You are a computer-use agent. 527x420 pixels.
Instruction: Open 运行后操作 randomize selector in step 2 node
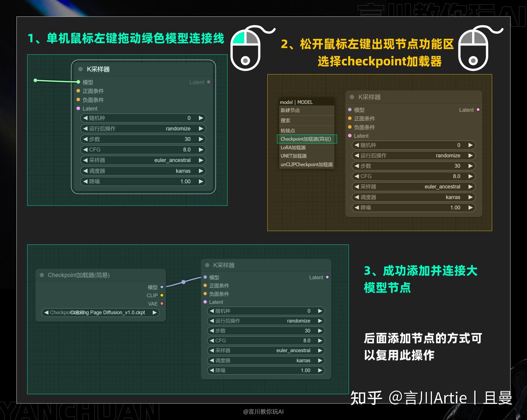click(x=414, y=156)
